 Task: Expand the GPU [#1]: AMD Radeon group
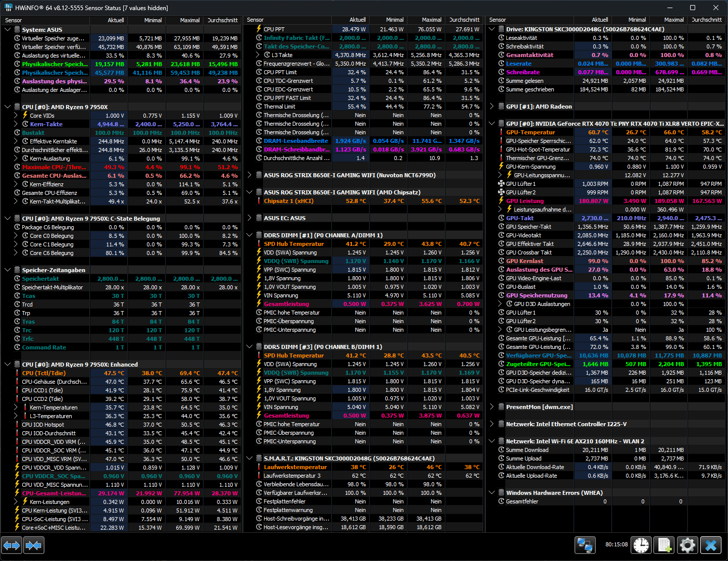coord(492,107)
